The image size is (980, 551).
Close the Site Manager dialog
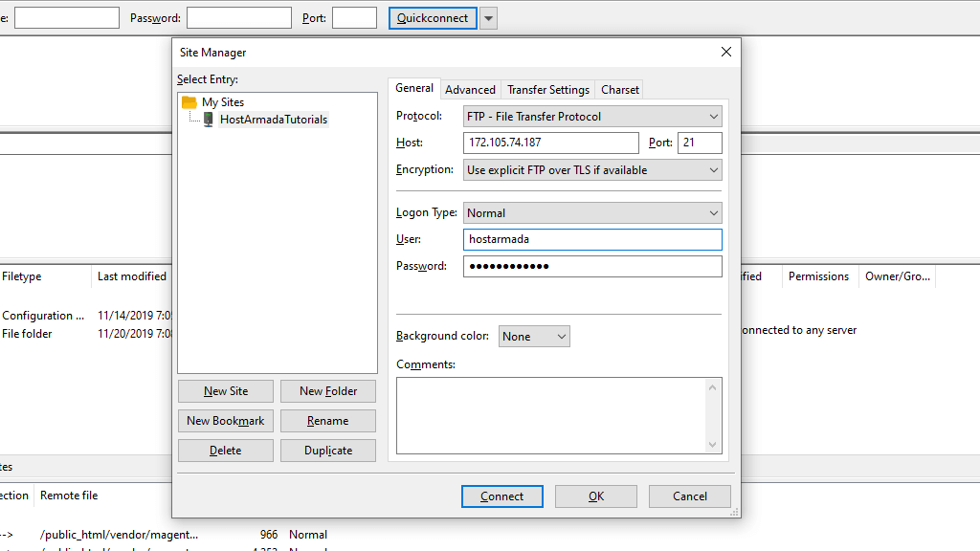click(x=725, y=52)
